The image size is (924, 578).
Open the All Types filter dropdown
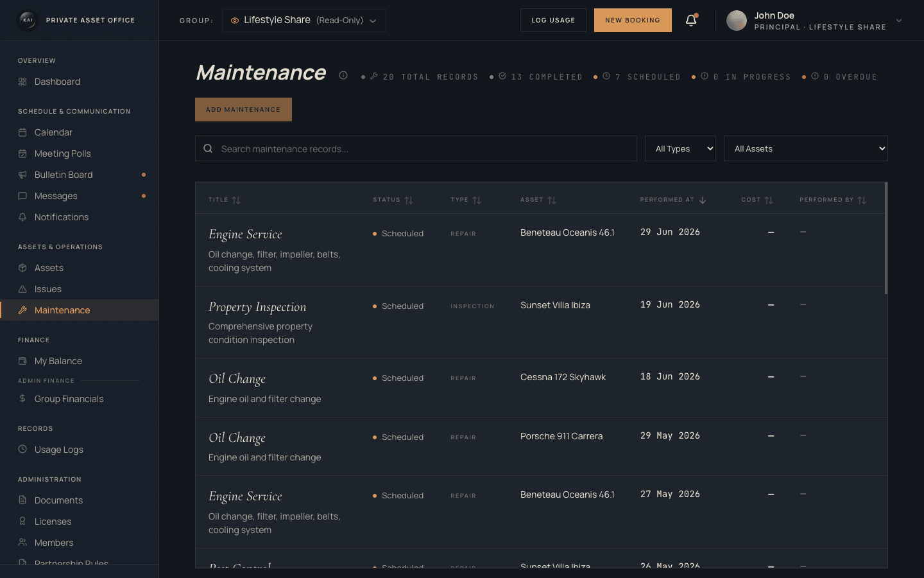(x=680, y=148)
